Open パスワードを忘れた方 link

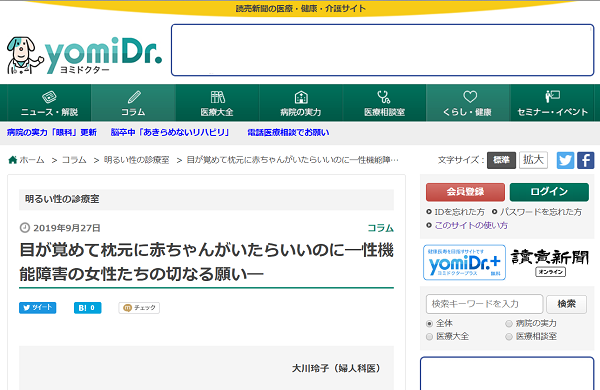point(541,212)
